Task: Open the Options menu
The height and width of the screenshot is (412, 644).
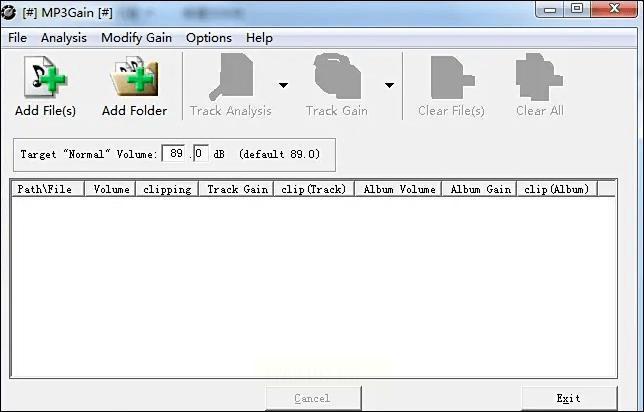Action: pos(209,38)
